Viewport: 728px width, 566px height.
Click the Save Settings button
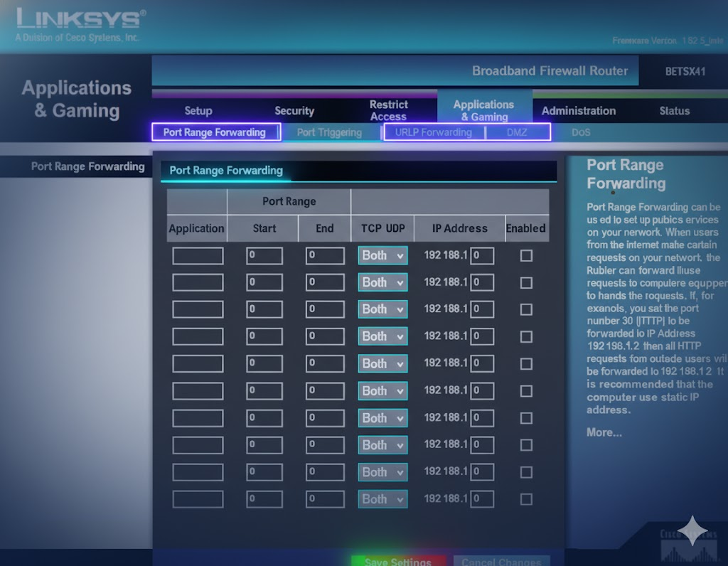pos(398,561)
